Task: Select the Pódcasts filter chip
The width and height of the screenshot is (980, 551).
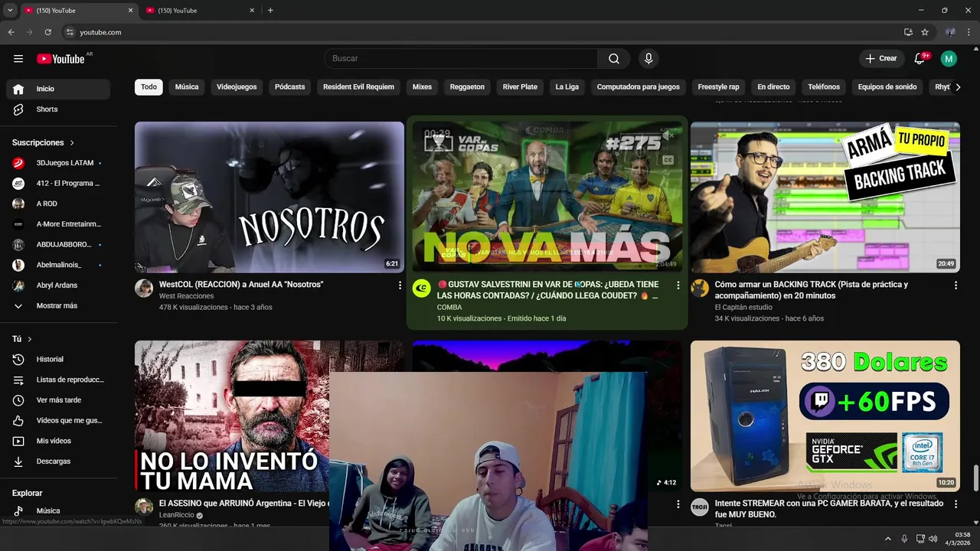Action: (x=290, y=87)
